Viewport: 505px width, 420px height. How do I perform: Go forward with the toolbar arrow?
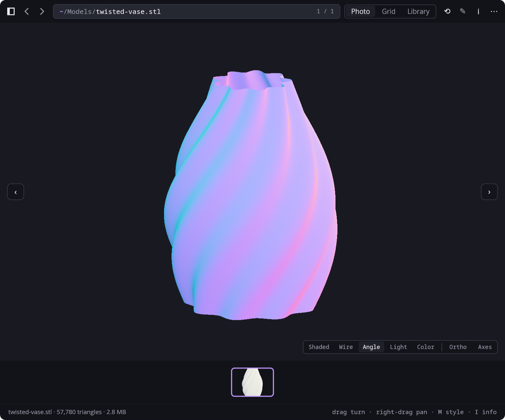pyautogui.click(x=42, y=11)
